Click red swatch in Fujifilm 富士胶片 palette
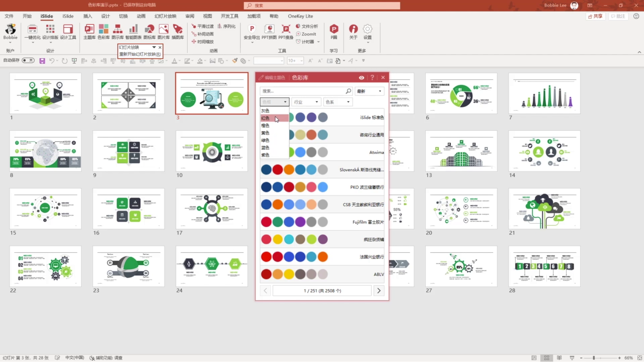This screenshot has height=362, width=644. (x=266, y=222)
